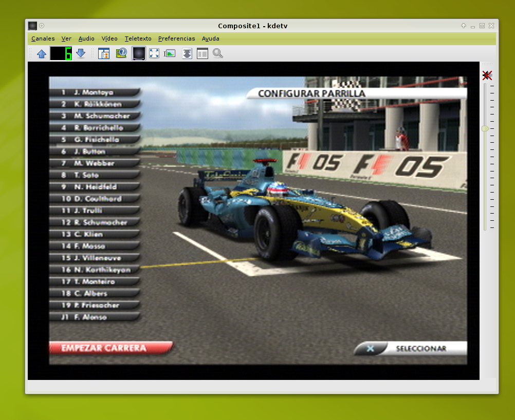Open the Canales menu
Screen dimensions: 515x420
click(43, 39)
